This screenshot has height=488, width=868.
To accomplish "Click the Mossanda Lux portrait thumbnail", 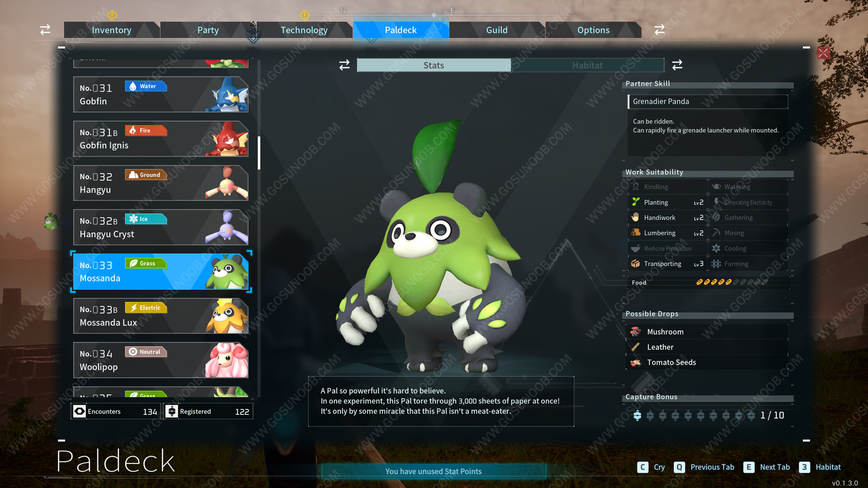I will 227,316.
